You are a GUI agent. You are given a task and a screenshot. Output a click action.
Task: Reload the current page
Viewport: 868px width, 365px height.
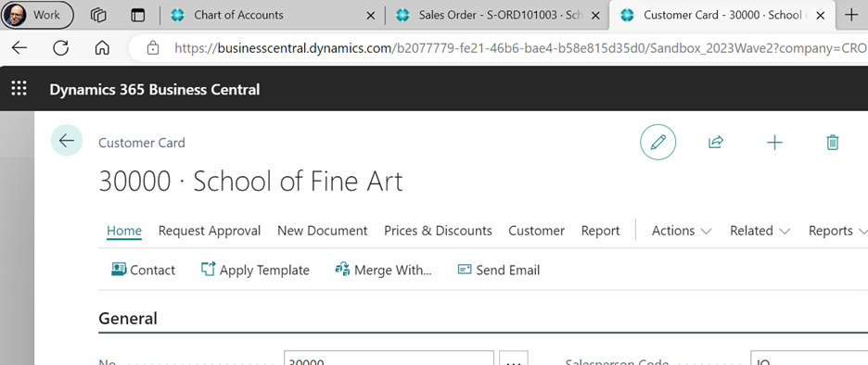coord(61,48)
